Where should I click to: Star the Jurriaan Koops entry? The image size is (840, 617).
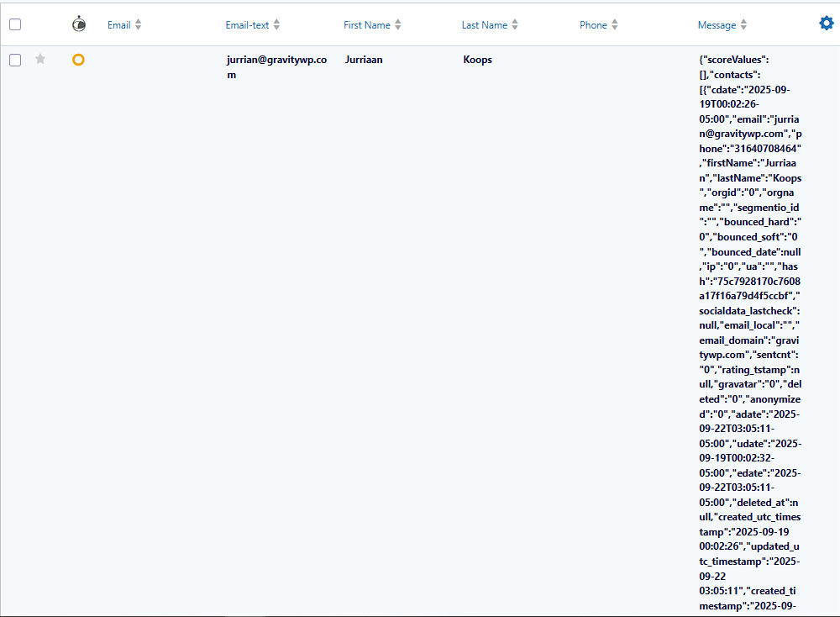(x=40, y=59)
